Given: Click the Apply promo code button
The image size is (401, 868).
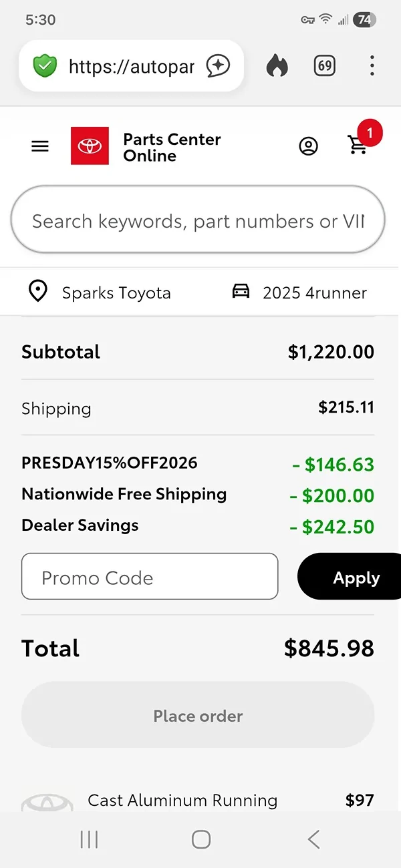Looking at the screenshot, I should point(356,577).
